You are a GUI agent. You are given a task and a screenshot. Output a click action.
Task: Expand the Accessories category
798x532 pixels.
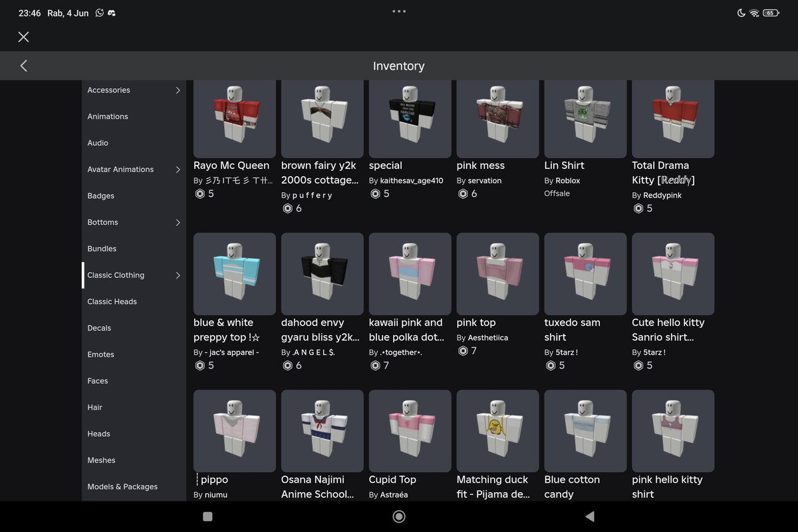click(x=133, y=90)
